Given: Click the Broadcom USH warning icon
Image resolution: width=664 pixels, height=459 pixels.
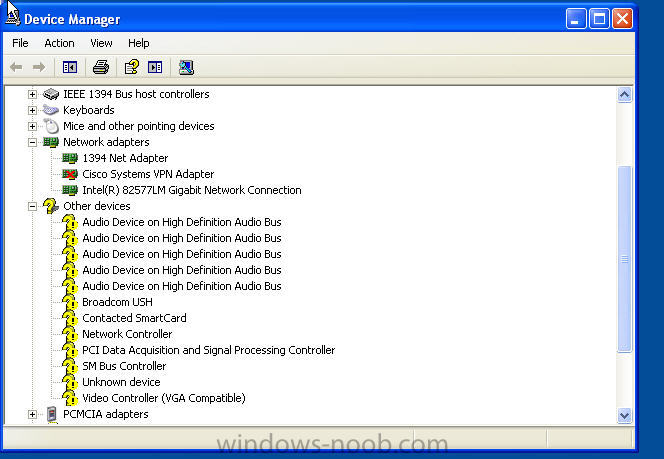Looking at the screenshot, I should [x=70, y=302].
